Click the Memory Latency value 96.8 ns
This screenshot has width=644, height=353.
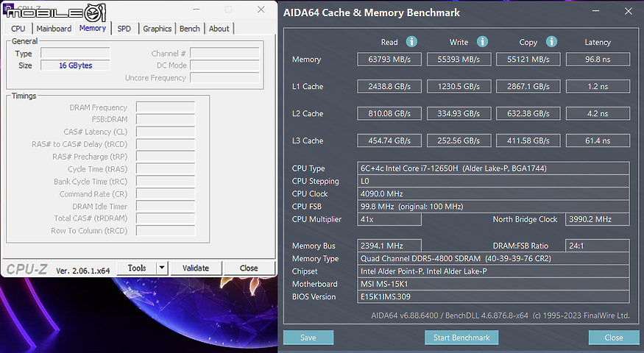[598, 59]
